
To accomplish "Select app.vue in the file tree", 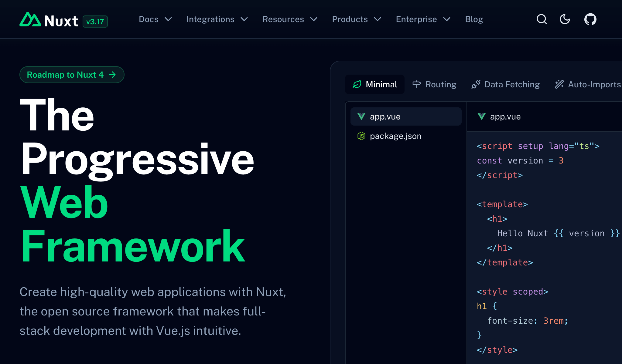I will click(x=406, y=116).
